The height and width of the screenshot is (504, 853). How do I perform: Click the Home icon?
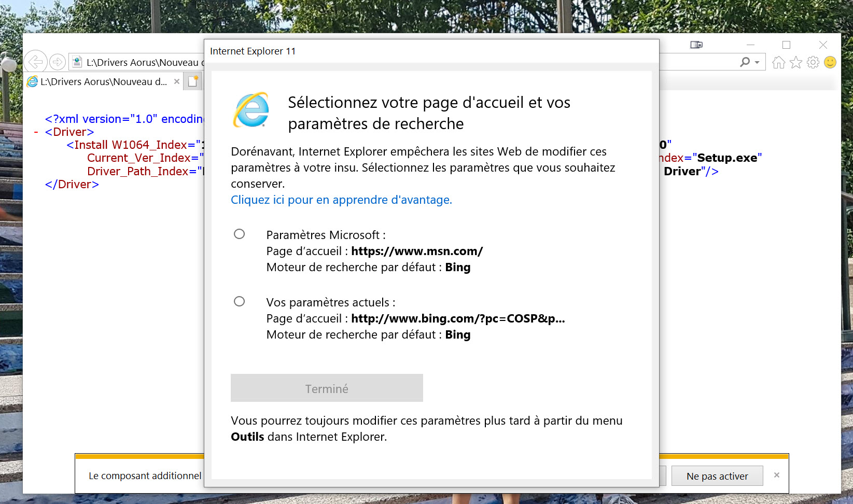coord(778,63)
